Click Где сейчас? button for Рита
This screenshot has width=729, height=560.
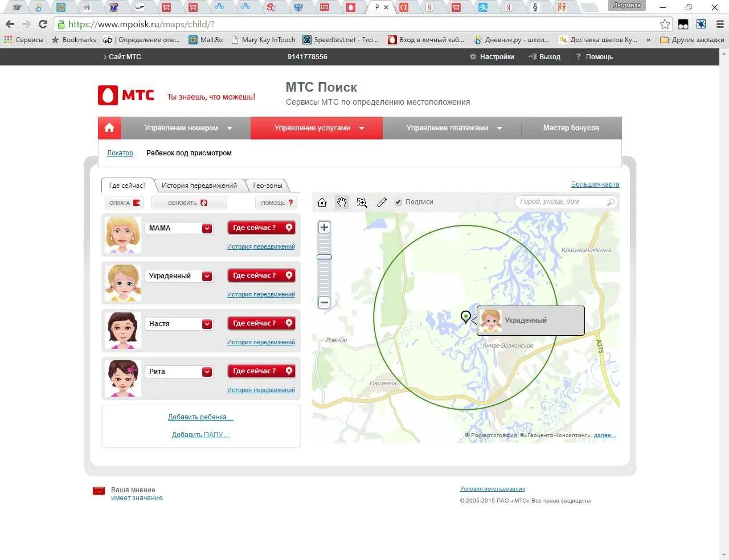(x=261, y=371)
